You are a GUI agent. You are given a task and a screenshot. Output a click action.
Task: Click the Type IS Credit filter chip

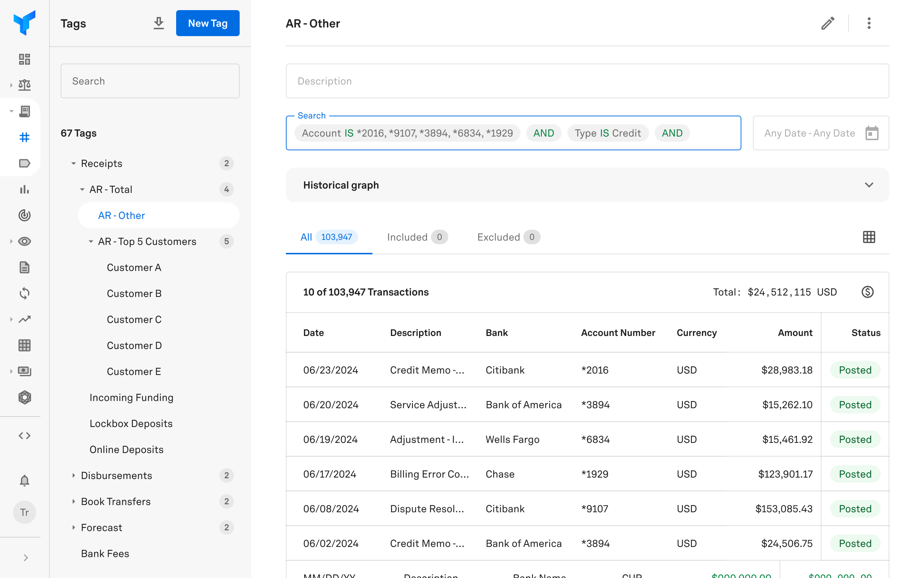(x=608, y=133)
